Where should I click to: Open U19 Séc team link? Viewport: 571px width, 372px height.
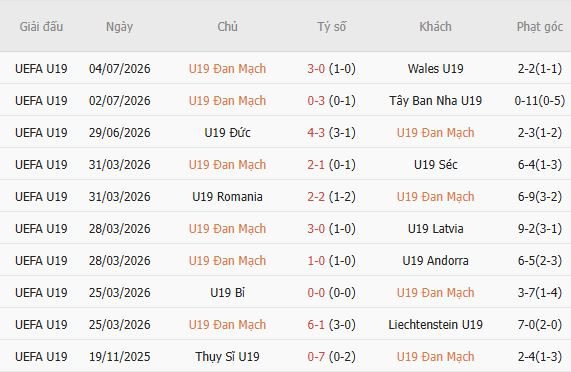point(436,165)
